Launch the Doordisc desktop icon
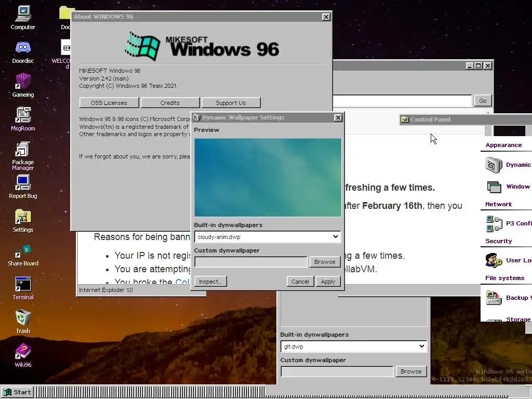Screen dimensions: 532x399 (23, 52)
